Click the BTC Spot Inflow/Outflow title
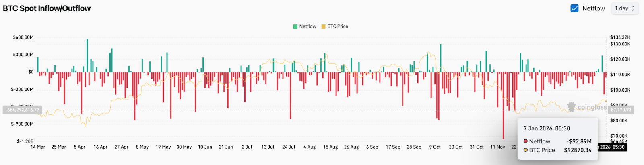644x165 pixels. click(x=47, y=8)
